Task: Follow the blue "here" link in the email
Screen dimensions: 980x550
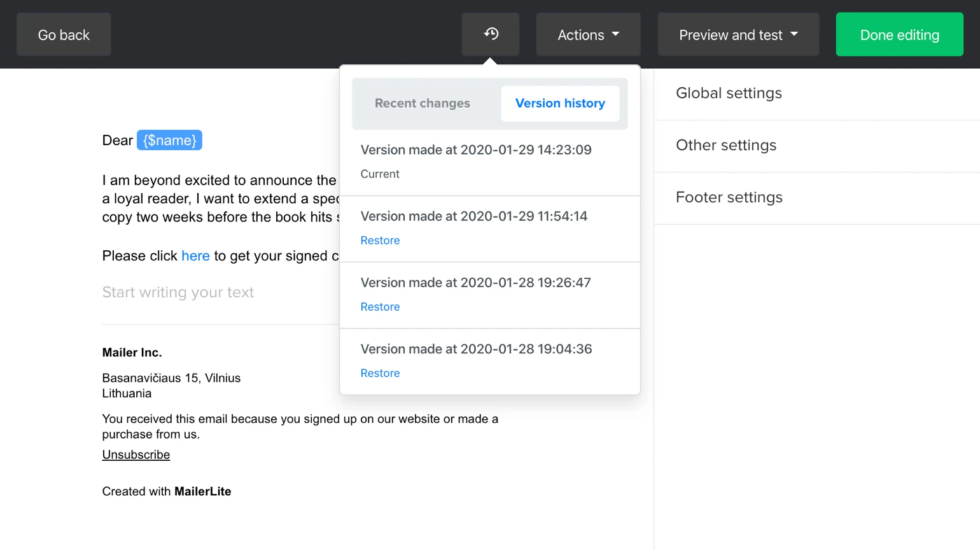Action: click(x=195, y=256)
